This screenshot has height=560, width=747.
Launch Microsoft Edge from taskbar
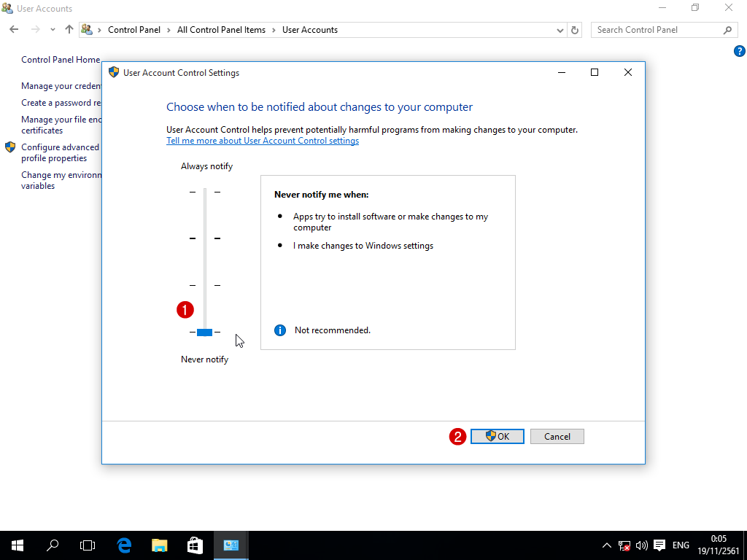pyautogui.click(x=124, y=545)
